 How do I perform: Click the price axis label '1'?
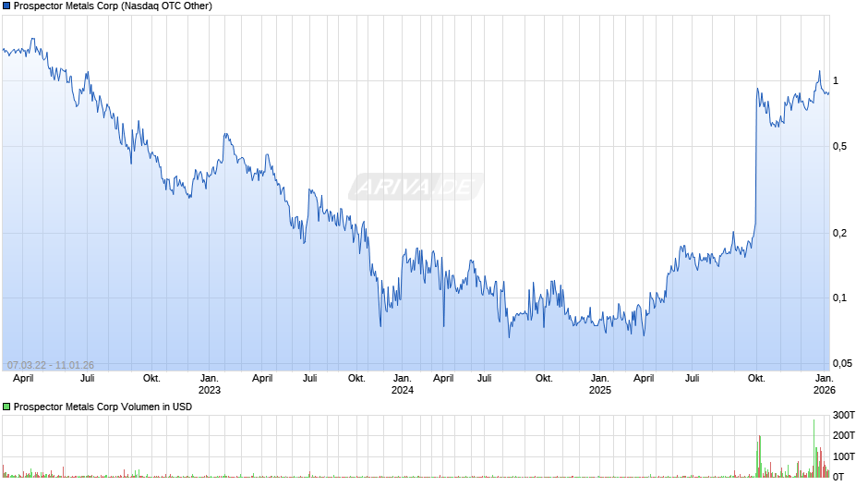point(836,81)
